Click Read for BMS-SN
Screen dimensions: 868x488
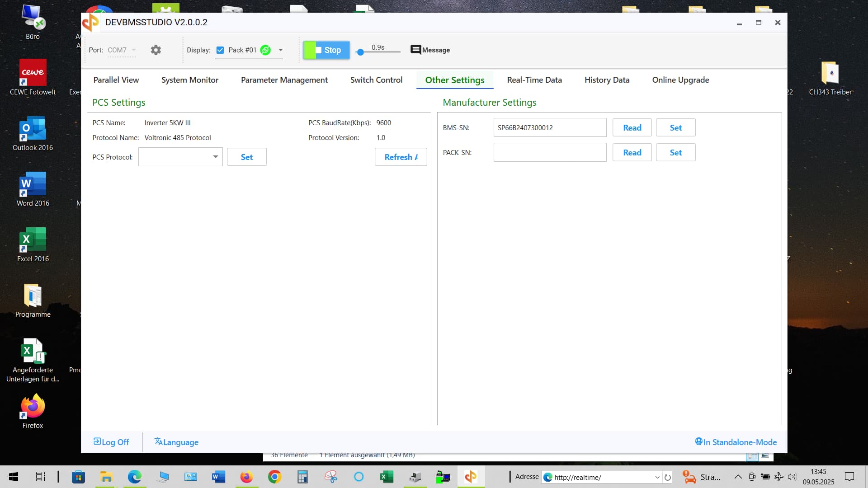click(632, 127)
